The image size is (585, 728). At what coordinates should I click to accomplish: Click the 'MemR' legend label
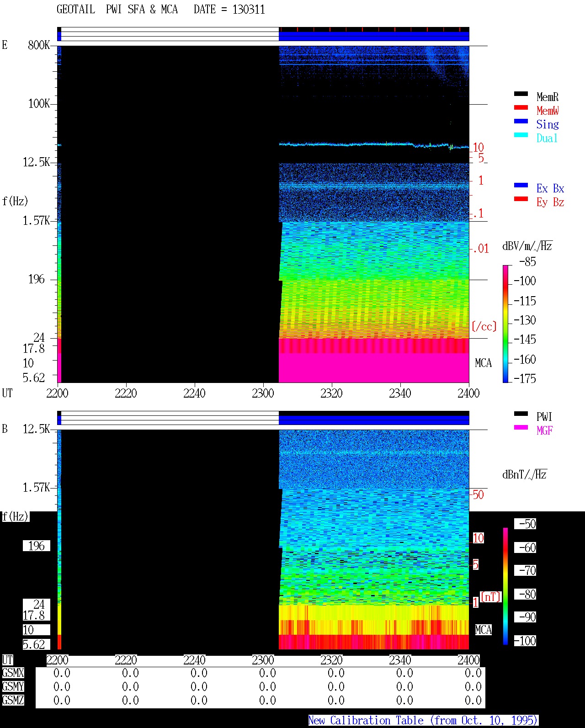tap(548, 97)
